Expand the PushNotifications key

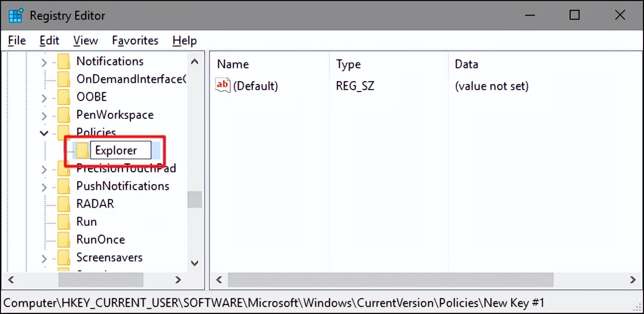[x=44, y=186]
